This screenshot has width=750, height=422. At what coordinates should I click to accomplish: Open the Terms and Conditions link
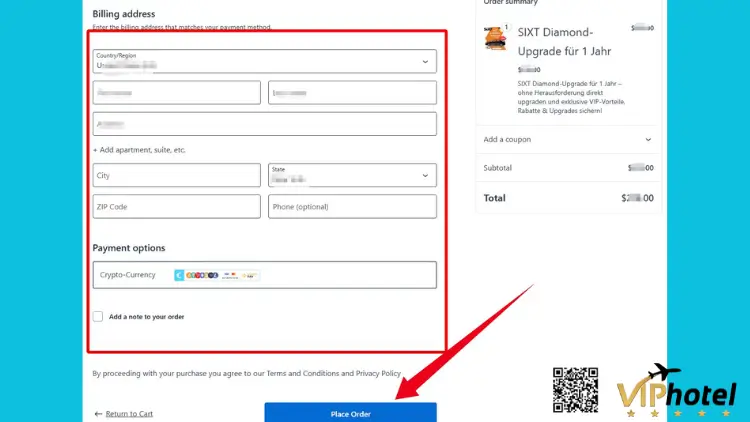click(303, 373)
